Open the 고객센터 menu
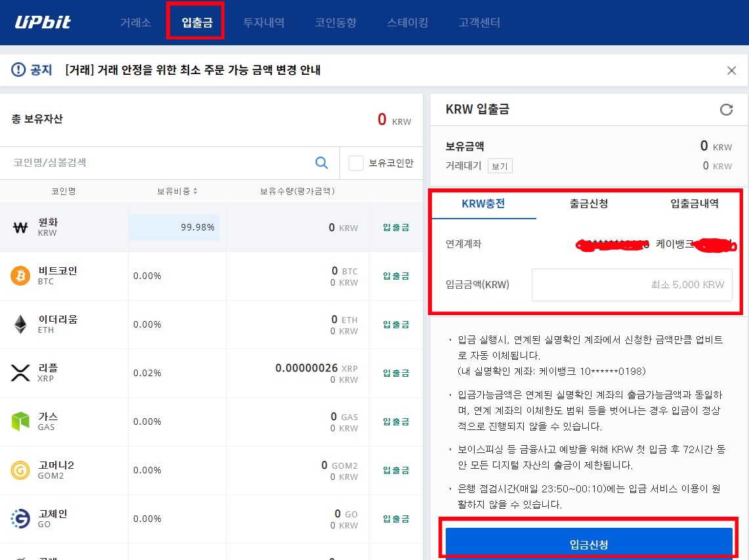The image size is (749, 560). pyautogui.click(x=479, y=22)
